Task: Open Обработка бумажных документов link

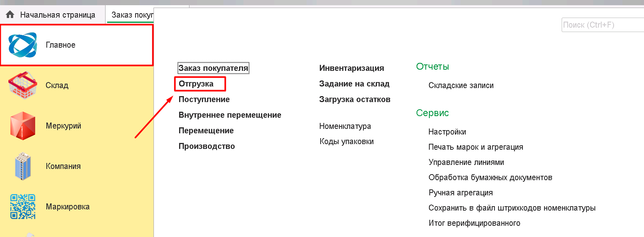Action: [490, 177]
